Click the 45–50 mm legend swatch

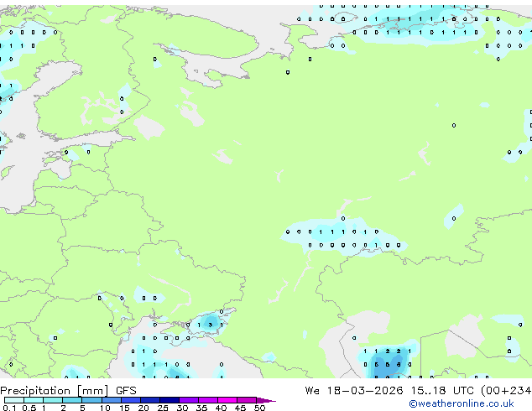[x=247, y=400]
